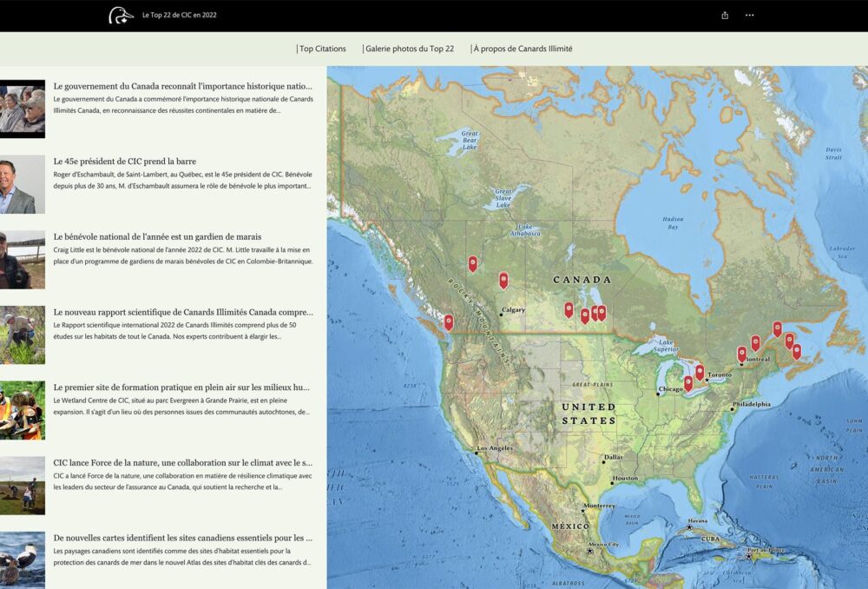This screenshot has width=868, height=589.
Task: Select the pin nearest Toronto label
Action: click(x=700, y=373)
